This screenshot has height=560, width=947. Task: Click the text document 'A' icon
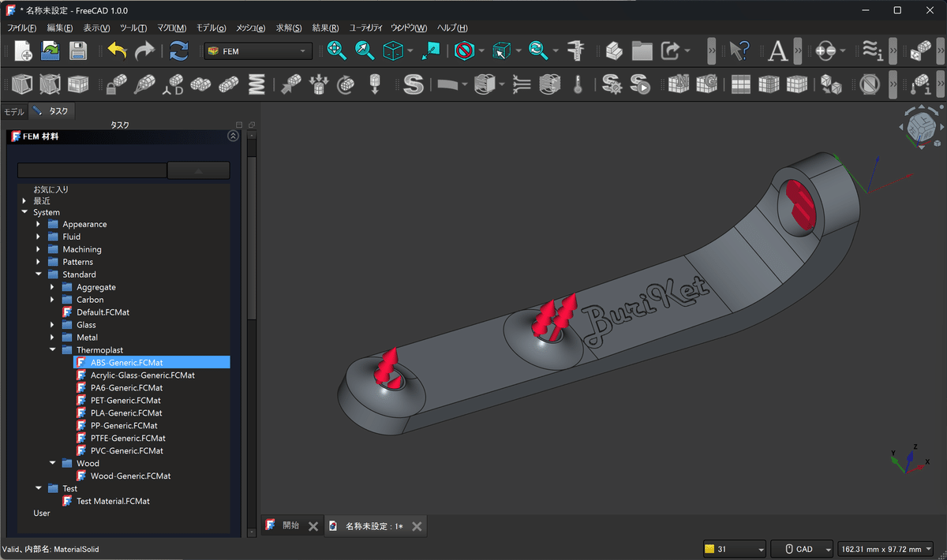778,50
